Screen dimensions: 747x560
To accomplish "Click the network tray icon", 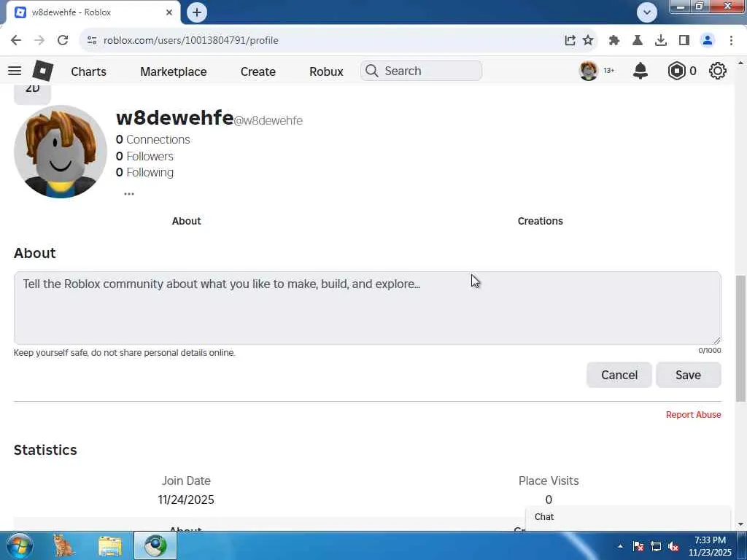I will point(656,547).
